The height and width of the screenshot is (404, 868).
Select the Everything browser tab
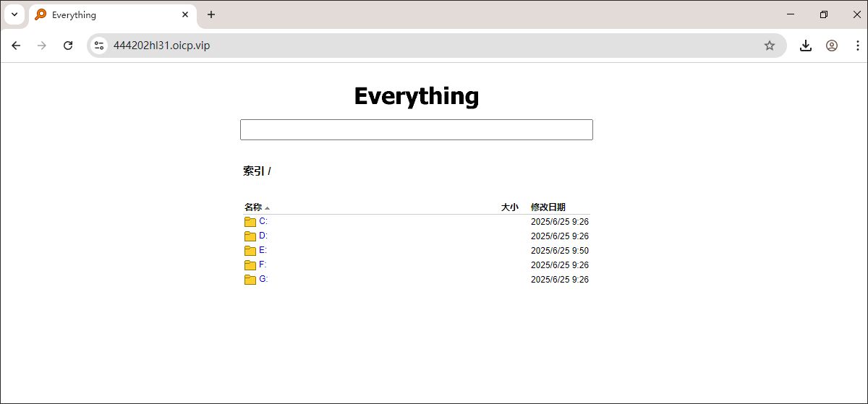click(x=113, y=14)
